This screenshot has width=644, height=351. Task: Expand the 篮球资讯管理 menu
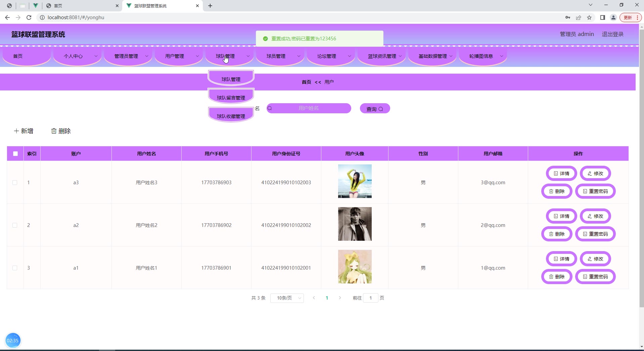click(x=381, y=56)
